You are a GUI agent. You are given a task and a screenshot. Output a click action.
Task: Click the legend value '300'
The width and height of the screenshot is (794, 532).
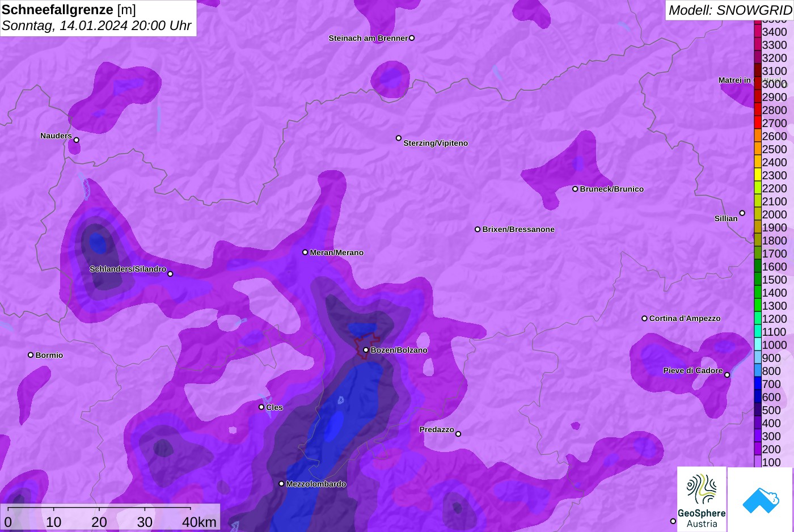771,436
